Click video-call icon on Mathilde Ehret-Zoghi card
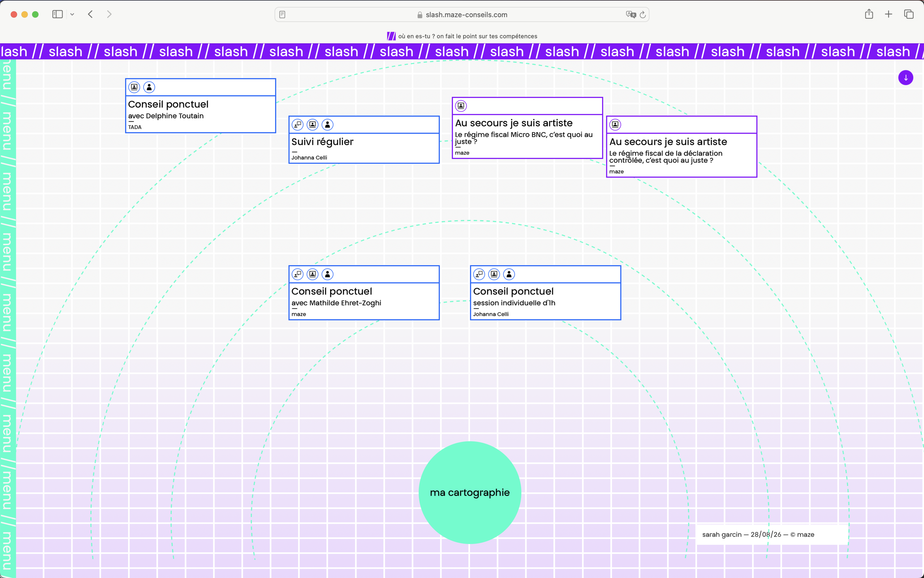 (x=313, y=274)
